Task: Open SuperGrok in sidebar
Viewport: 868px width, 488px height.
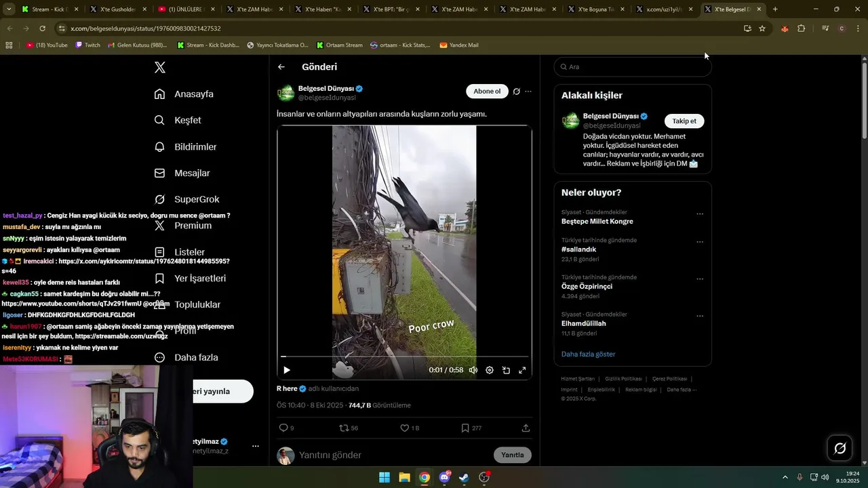Action: [x=197, y=199]
